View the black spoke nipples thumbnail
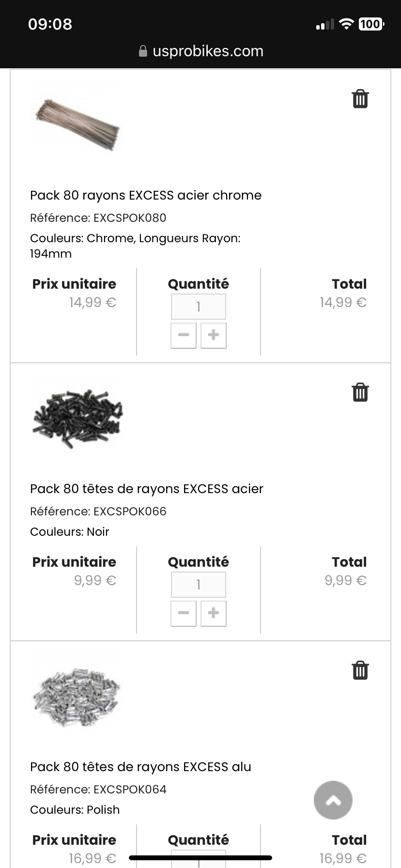Image resolution: width=401 pixels, height=868 pixels. tap(77, 418)
